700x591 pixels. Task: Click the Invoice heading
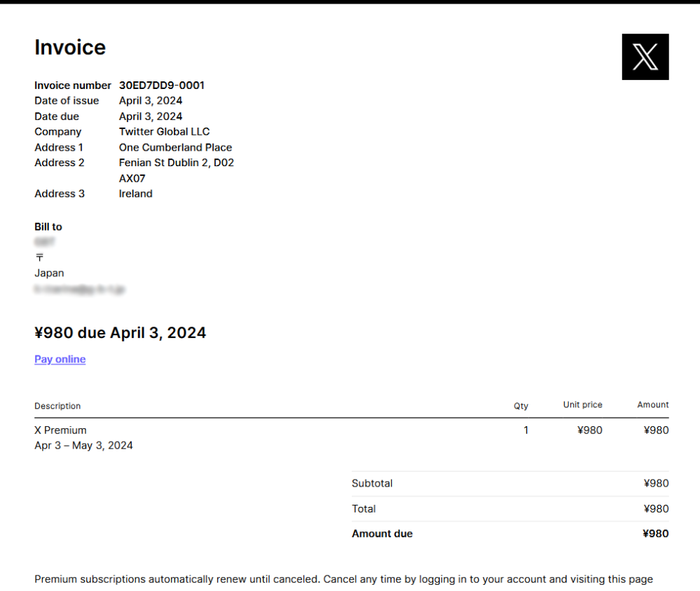[70, 48]
